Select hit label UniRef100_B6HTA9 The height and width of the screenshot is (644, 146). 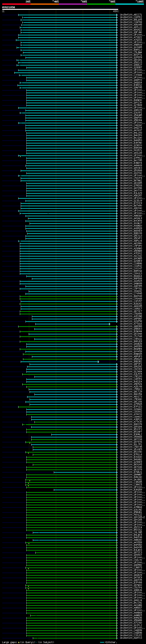point(131,296)
